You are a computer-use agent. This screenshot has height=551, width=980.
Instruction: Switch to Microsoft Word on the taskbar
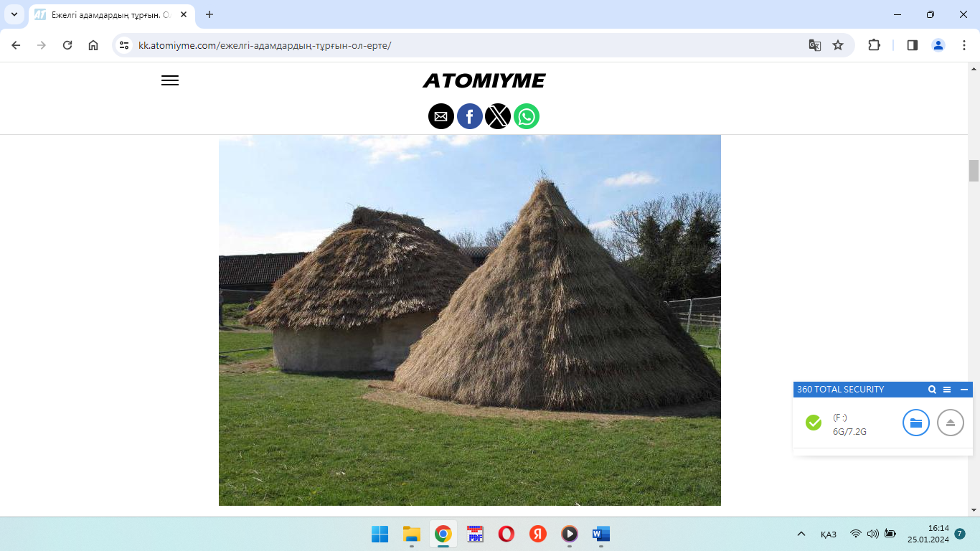click(x=600, y=534)
